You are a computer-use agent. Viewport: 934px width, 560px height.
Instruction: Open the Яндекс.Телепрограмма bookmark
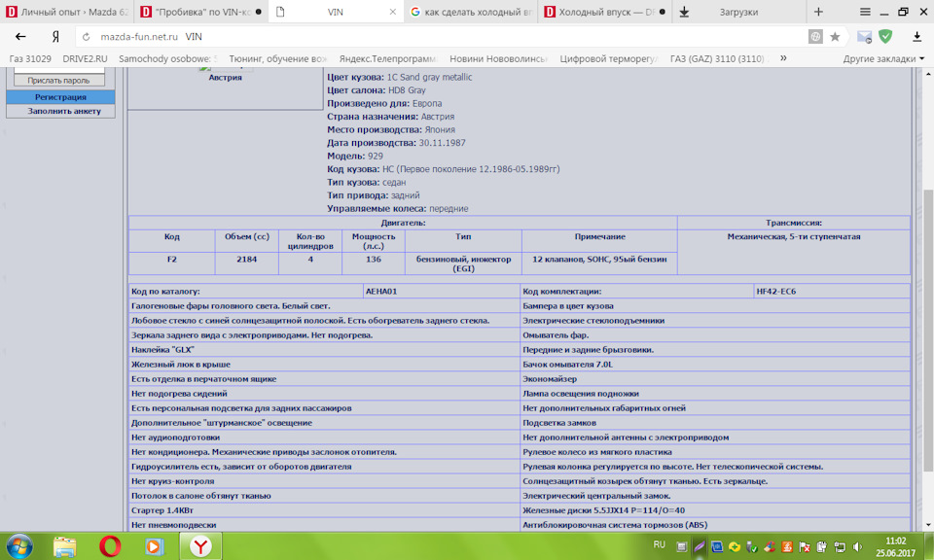point(388,58)
